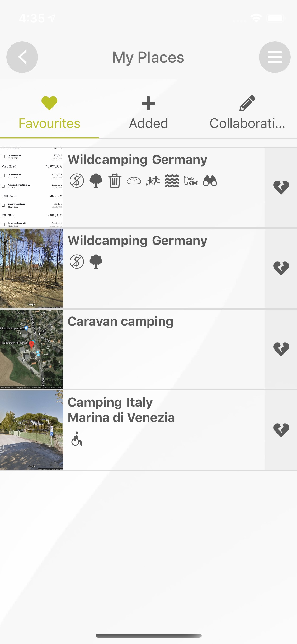Open the hamburger menu
The height and width of the screenshot is (644, 297).
275,57
